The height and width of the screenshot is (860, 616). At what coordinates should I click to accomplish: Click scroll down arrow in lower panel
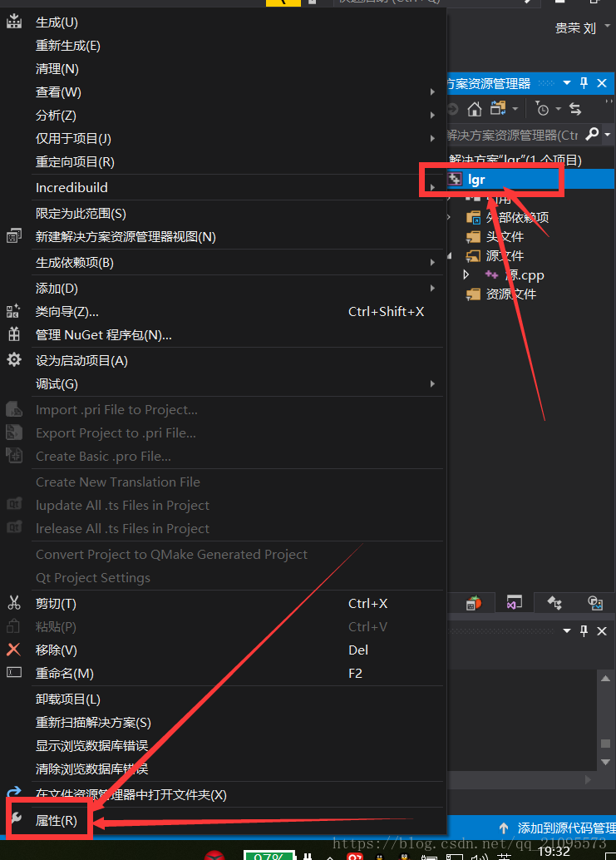click(x=605, y=762)
